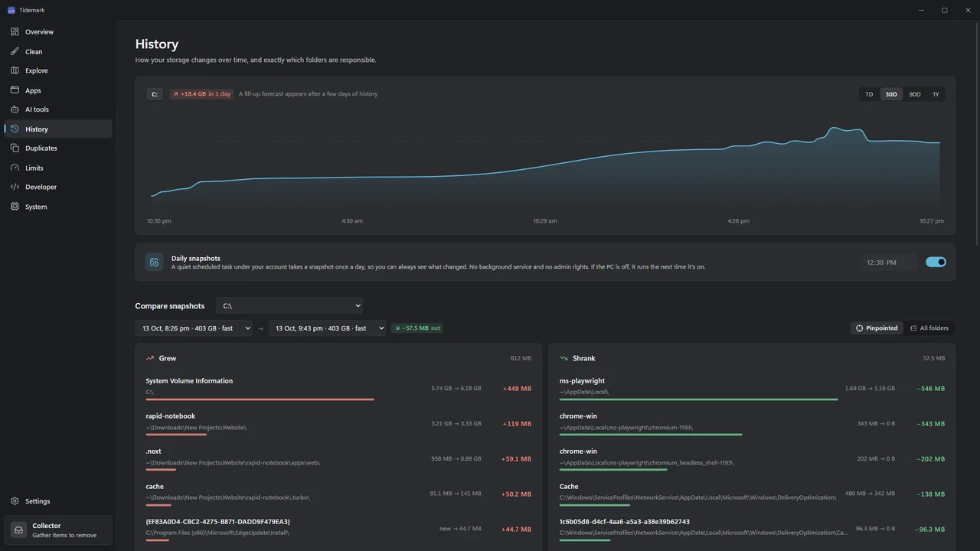
Task: Open the Settings page
Action: click(x=58, y=501)
